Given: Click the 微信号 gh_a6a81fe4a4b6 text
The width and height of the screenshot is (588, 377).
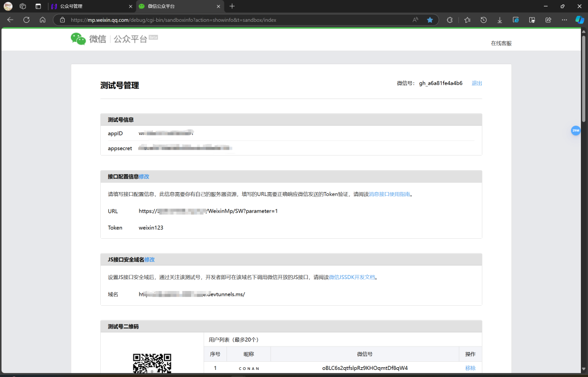Looking at the screenshot, I should tap(430, 83).
